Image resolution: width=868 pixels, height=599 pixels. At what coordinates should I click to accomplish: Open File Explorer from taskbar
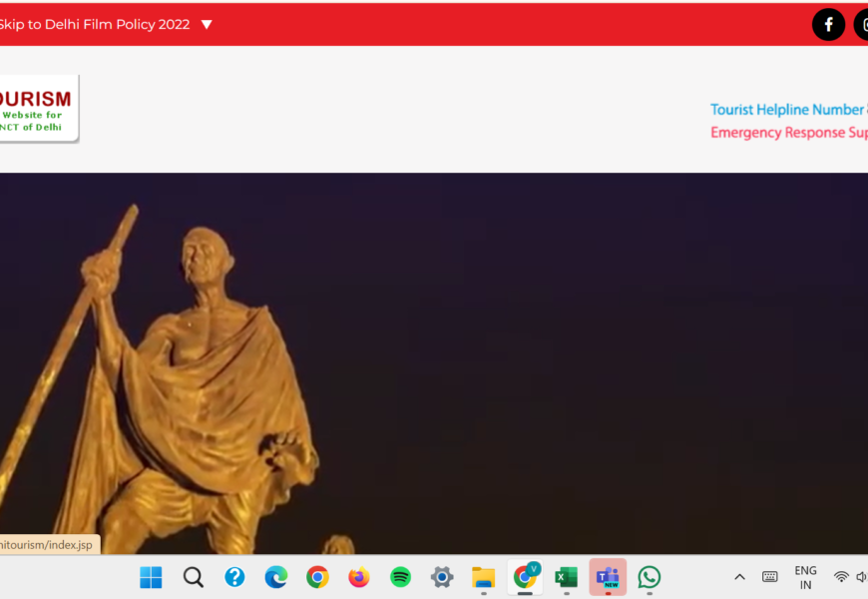(x=483, y=577)
